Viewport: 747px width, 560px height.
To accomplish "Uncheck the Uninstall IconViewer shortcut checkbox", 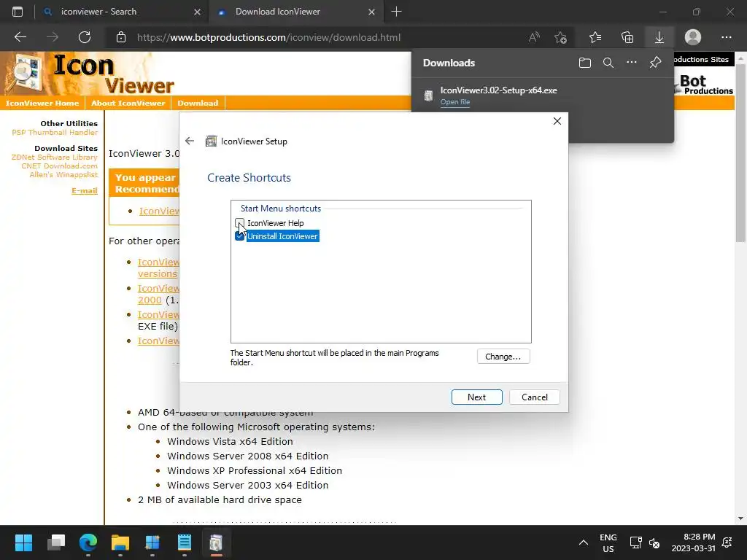I will 239,236.
